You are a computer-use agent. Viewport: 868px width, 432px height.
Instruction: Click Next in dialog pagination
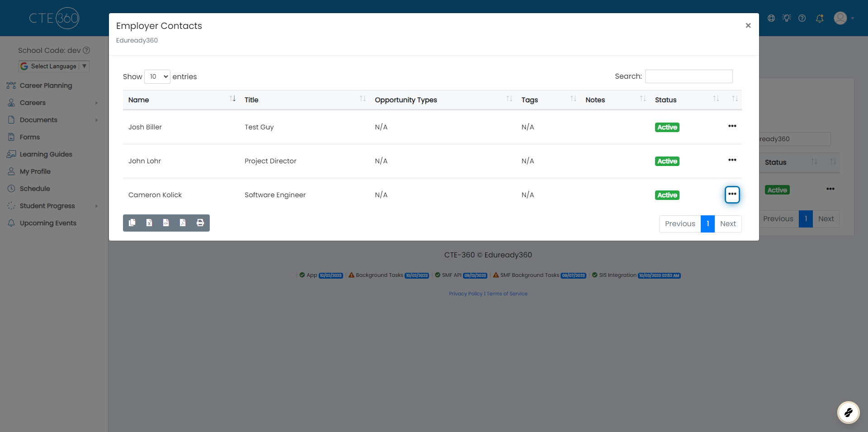click(728, 223)
